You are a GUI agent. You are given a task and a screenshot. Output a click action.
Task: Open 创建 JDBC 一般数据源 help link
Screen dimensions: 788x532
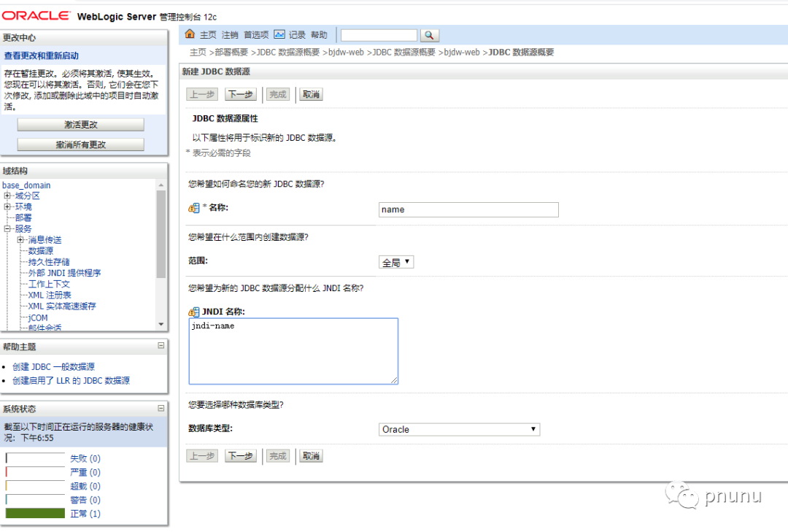point(54,367)
